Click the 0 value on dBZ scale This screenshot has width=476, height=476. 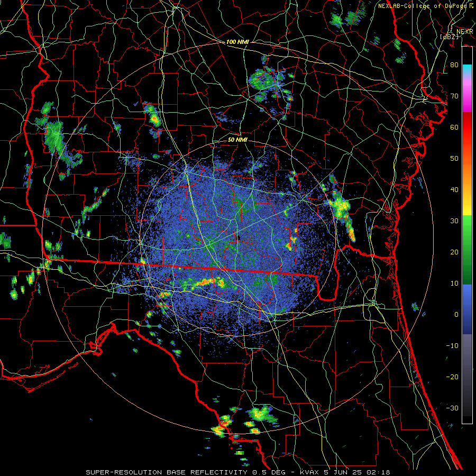tap(456, 315)
